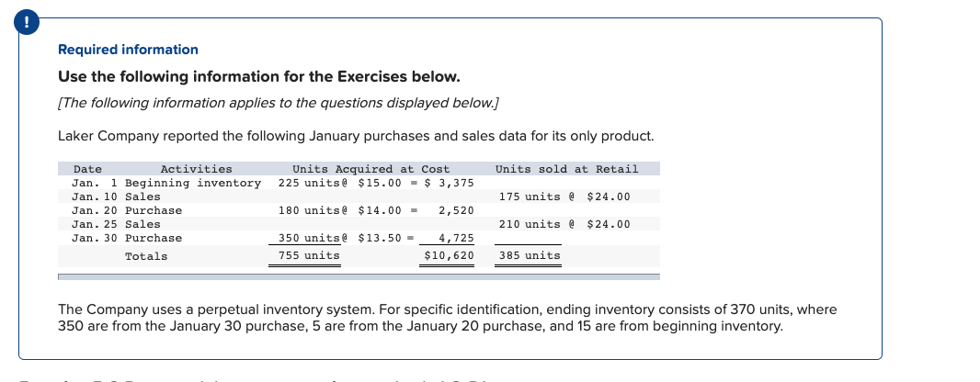Viewport: 980px width, 382px height.
Task: Click the Units Acquired at Cost header
Action: coord(370,169)
